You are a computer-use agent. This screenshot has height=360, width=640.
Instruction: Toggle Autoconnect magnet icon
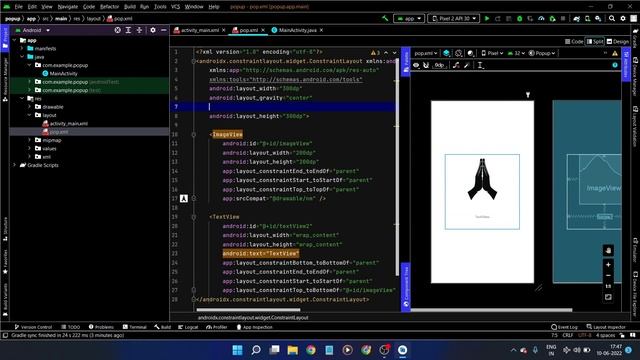tap(426, 65)
